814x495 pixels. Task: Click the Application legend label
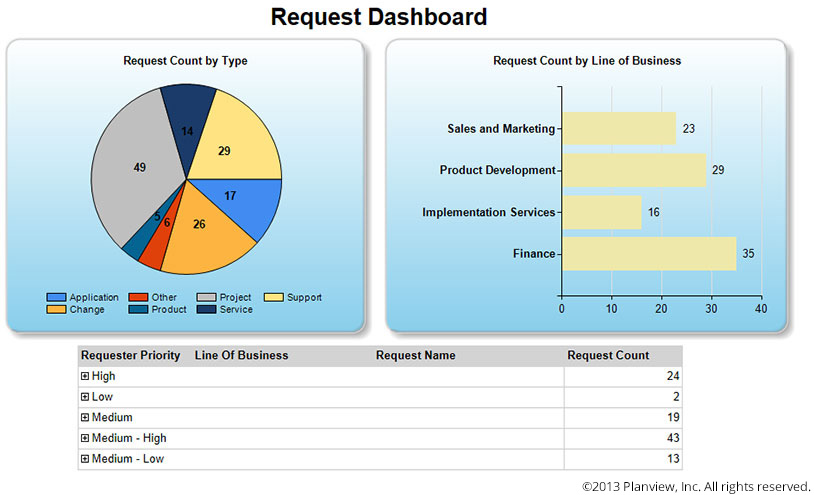pos(94,297)
